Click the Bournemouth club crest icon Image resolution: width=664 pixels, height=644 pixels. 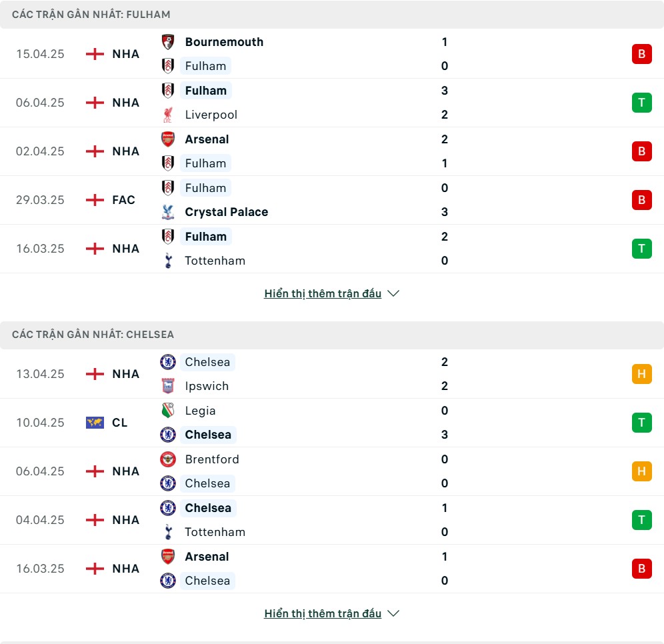pos(168,42)
